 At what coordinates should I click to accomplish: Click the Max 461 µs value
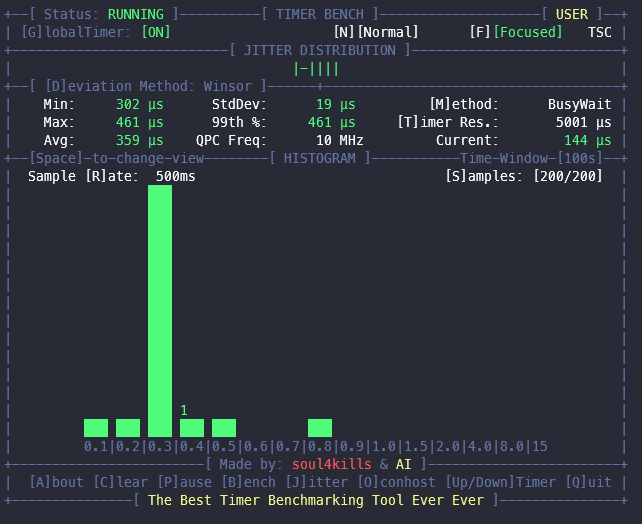(x=139, y=122)
